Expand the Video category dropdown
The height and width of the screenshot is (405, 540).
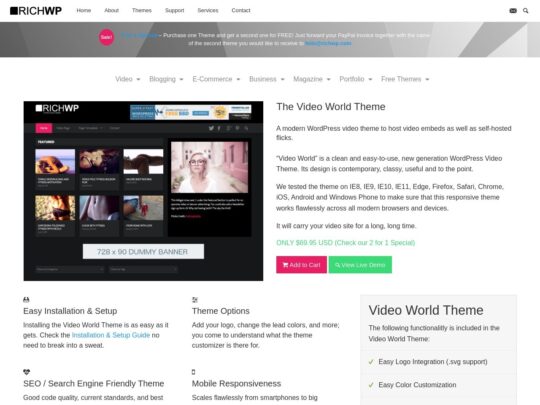coord(128,79)
